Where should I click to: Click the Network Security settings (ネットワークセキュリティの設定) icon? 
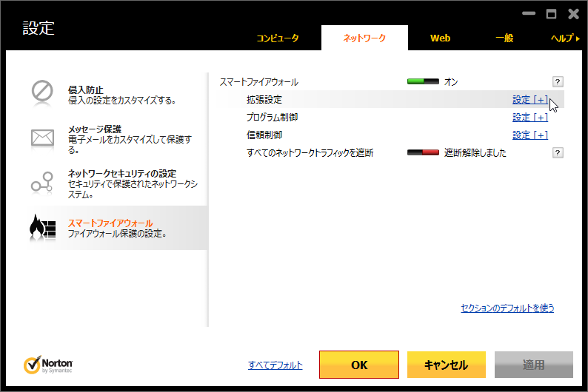click(x=42, y=182)
